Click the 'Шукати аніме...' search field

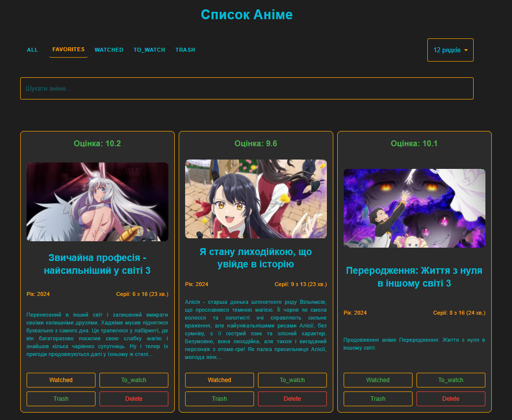tap(247, 88)
